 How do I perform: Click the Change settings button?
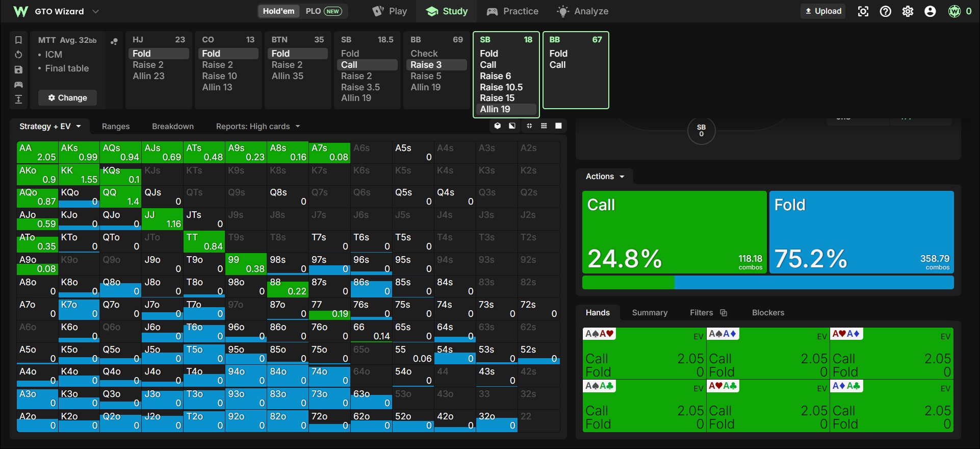pos(67,98)
